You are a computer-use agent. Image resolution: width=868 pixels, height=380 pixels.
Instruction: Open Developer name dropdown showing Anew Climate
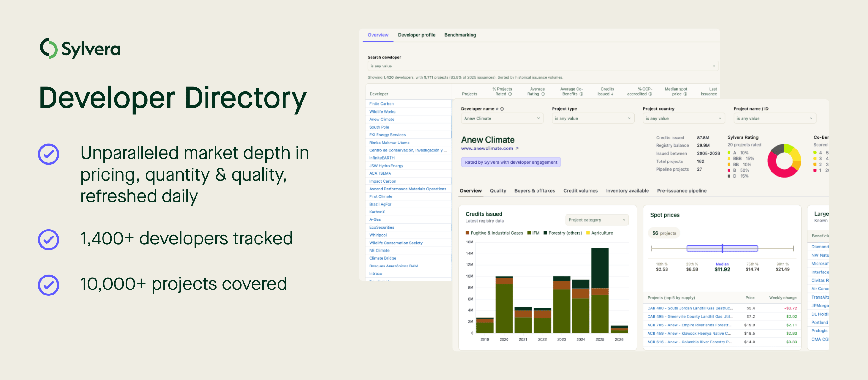point(502,118)
